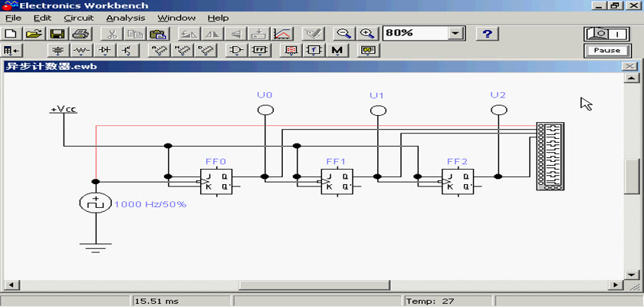The height and width of the screenshot is (307, 644).
Task: Open the Analysis menu
Action: [x=125, y=18]
